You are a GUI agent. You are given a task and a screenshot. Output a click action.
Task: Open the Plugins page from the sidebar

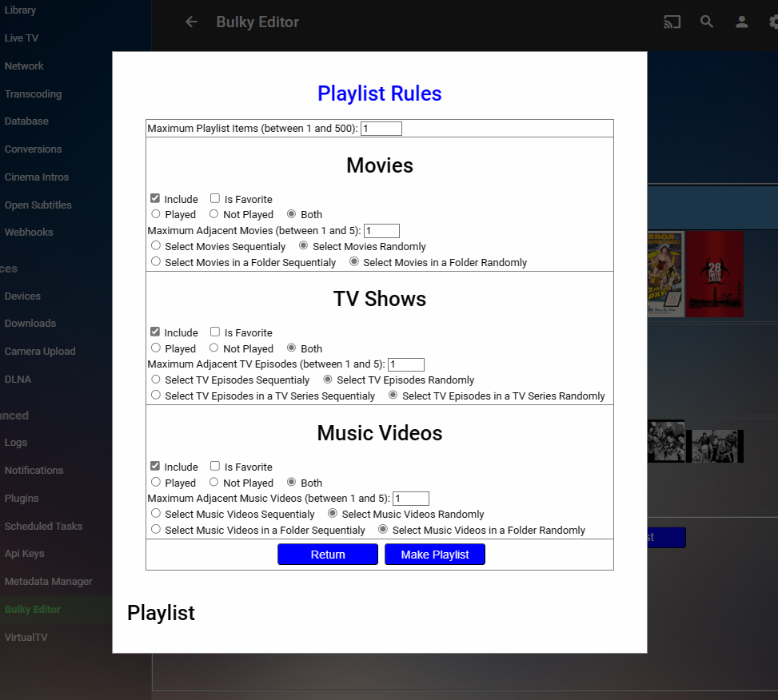pos(21,497)
